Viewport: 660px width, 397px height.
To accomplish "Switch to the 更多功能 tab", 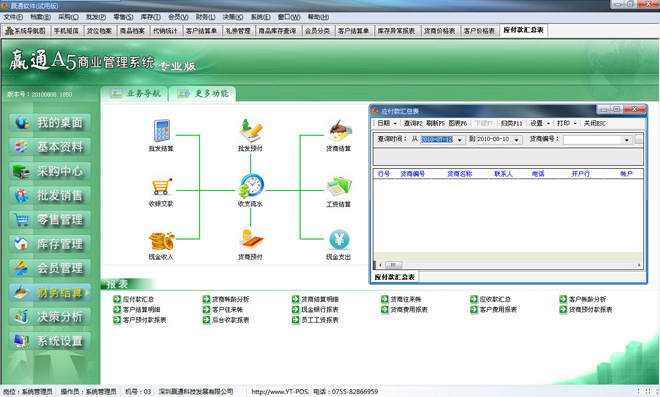I will (202, 93).
